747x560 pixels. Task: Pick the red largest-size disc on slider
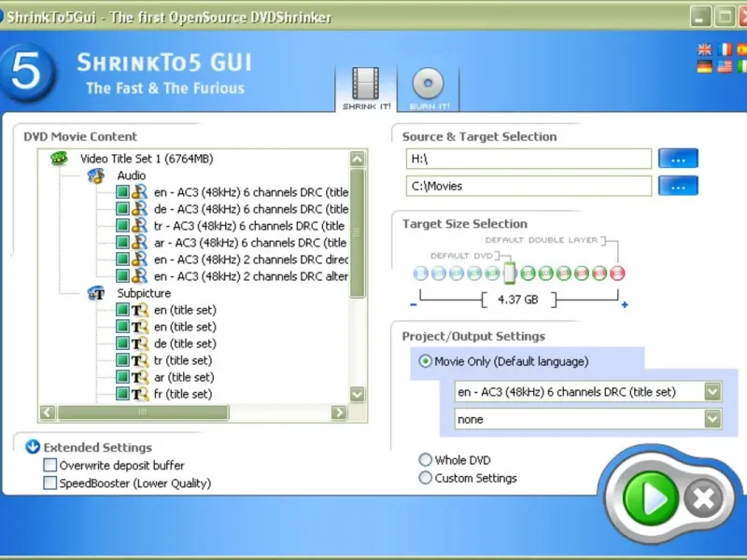point(617,273)
